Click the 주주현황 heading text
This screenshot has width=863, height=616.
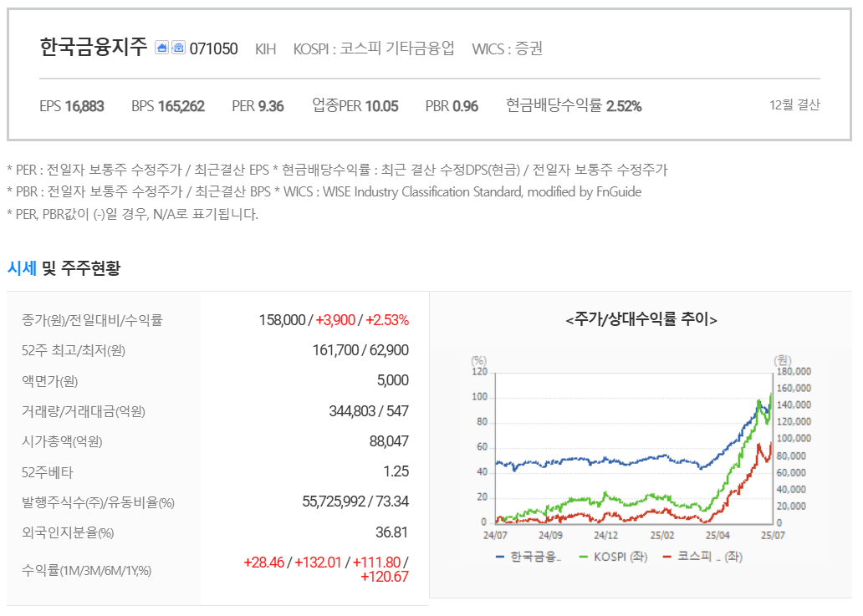[91, 268]
